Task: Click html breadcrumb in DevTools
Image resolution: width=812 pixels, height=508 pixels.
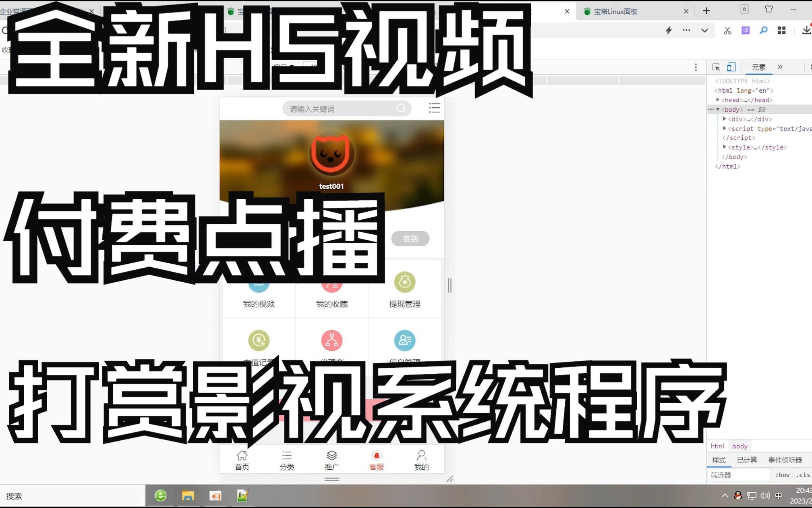Action: (717, 446)
